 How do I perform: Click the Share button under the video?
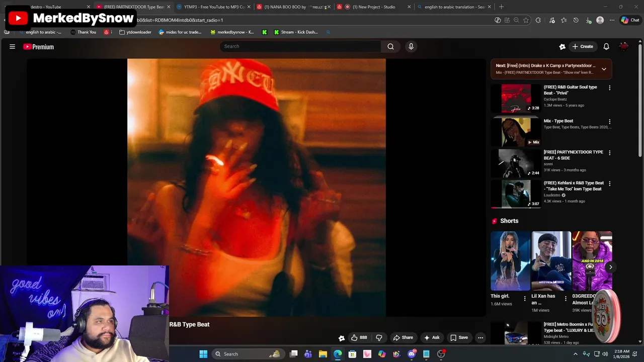(x=403, y=337)
